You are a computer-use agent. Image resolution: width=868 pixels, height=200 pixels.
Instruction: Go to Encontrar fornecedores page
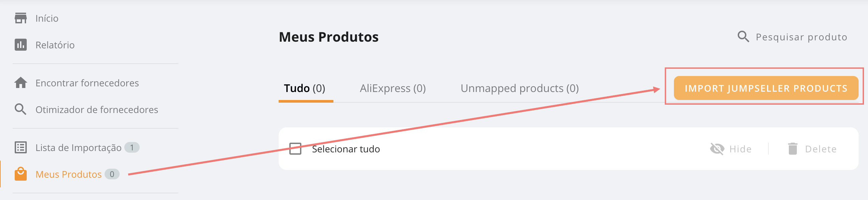pos(87,83)
